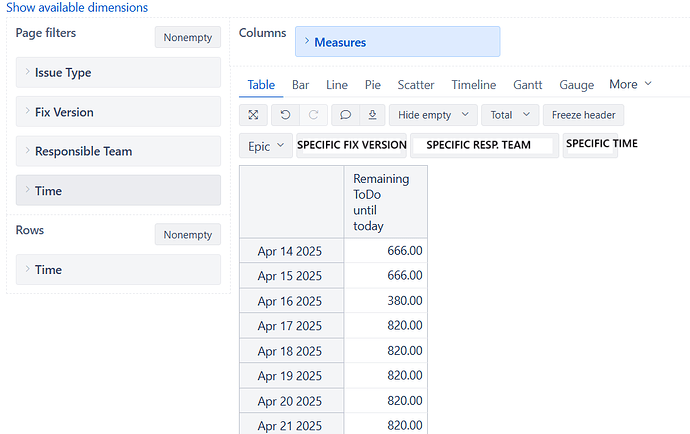Viewport: 690px width, 434px height.
Task: Toggle Nonempty for Rows
Action: pos(187,234)
